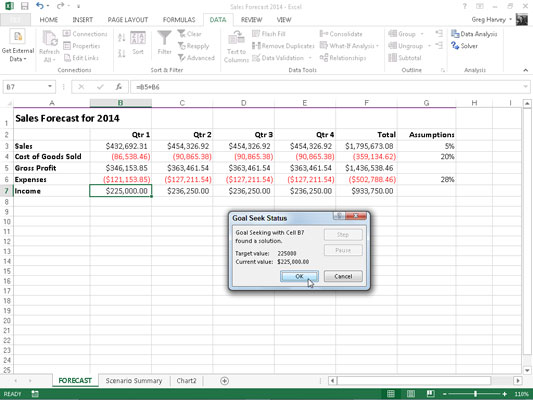Open the Group dropdown arrow

coord(422,34)
